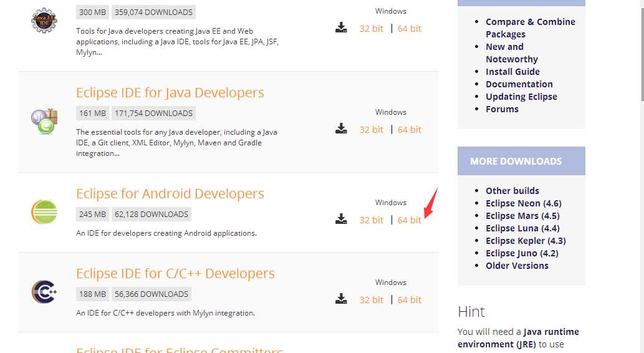
Task: Click the 62,128 DOWNLOADS badge
Action: click(151, 214)
